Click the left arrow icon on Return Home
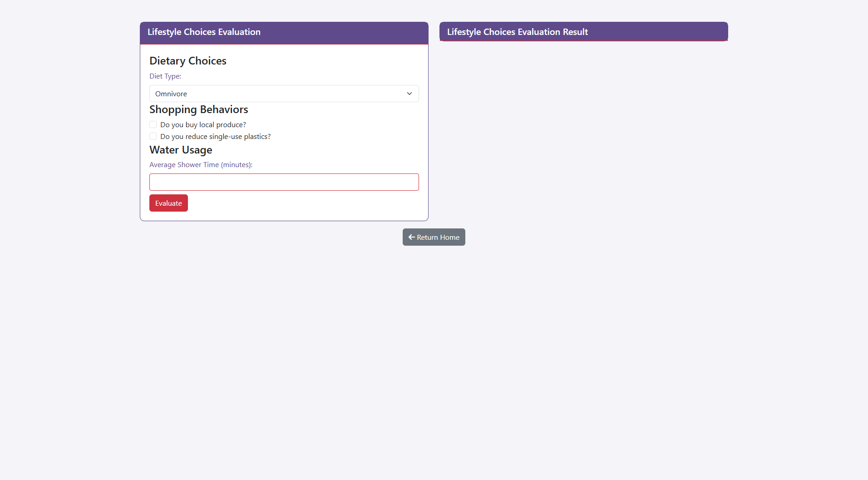Screen dimensions: 868x480 coord(411,237)
